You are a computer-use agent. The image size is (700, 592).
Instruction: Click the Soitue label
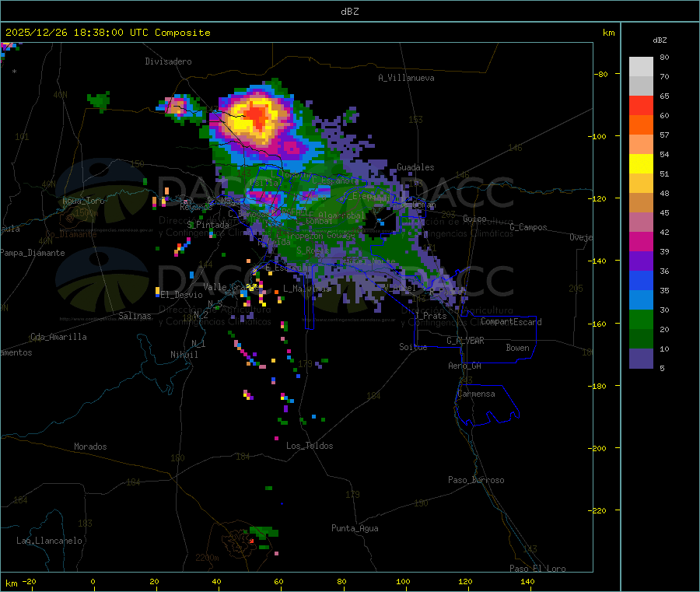414,347
